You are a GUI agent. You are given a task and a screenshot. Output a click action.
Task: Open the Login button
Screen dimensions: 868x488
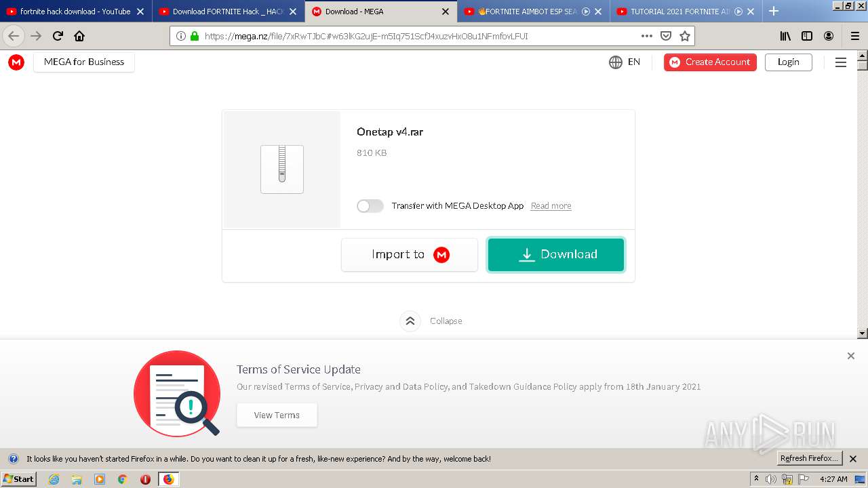(x=789, y=62)
